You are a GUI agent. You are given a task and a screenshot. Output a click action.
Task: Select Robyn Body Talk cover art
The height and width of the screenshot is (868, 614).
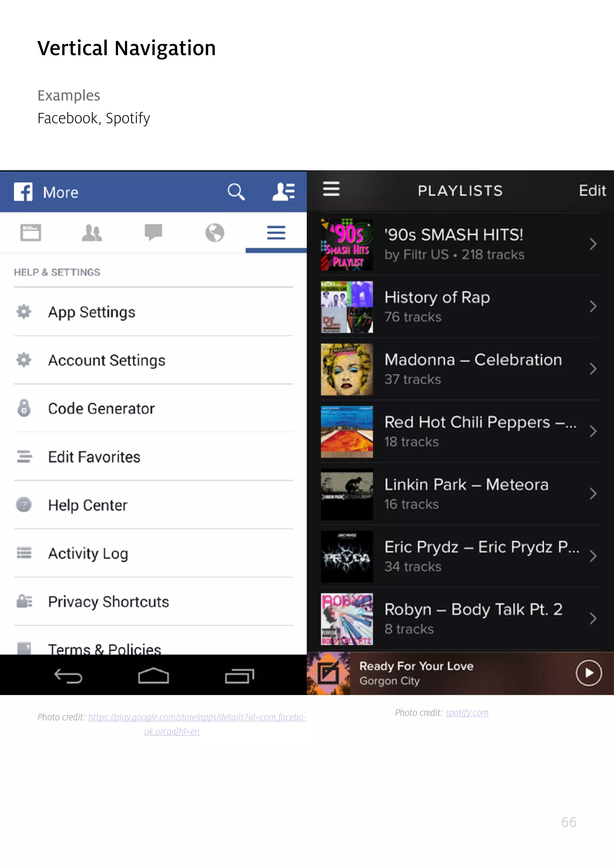[x=347, y=619]
